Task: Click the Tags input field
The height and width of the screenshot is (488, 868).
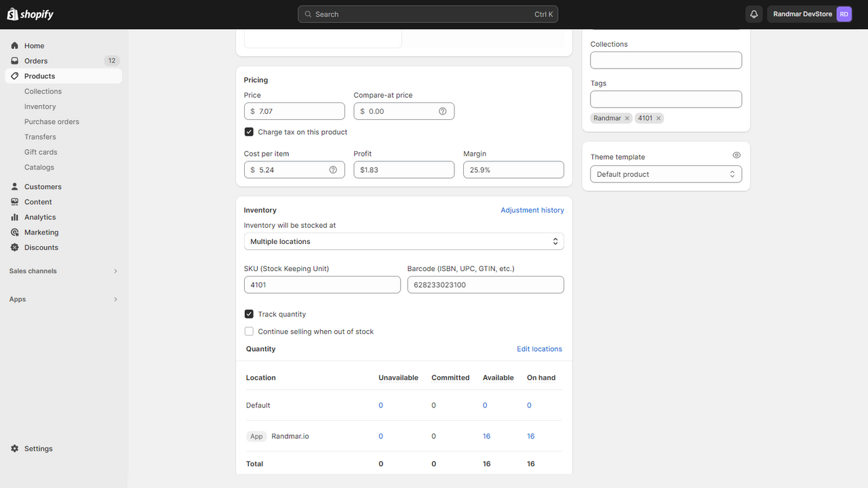Action: tap(666, 99)
